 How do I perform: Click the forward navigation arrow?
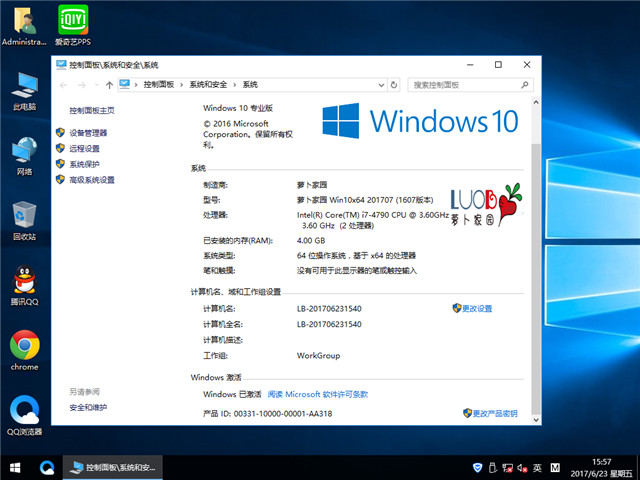pos(82,85)
